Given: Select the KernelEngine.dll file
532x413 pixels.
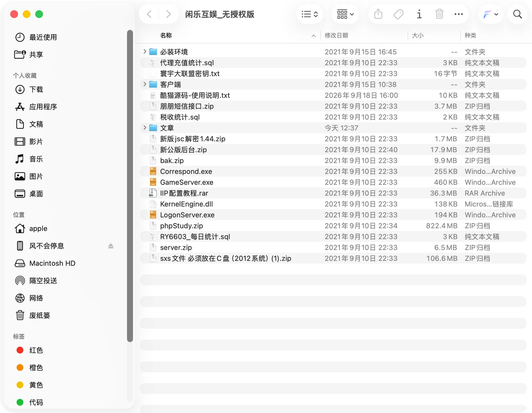Looking at the screenshot, I should (333, 204).
